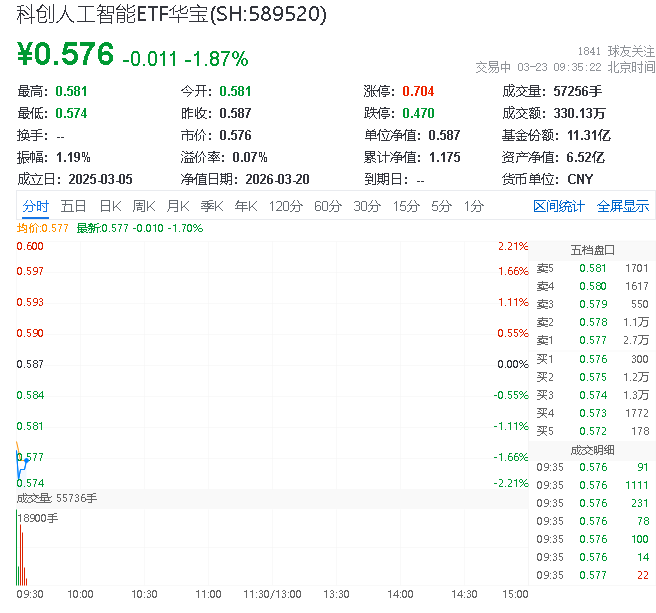Screen dimensions: 656x613
Task: Click the 五档盘口 panel header
Action: tap(592, 250)
